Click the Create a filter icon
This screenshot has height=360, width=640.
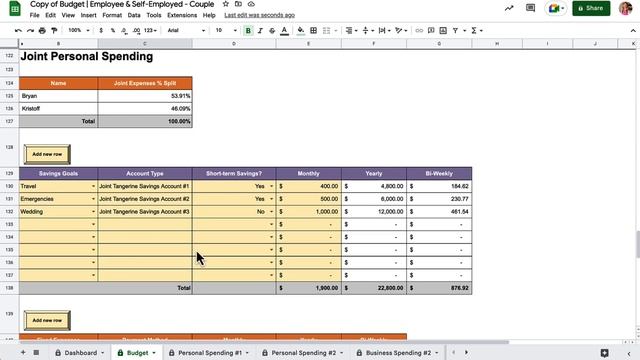455,31
